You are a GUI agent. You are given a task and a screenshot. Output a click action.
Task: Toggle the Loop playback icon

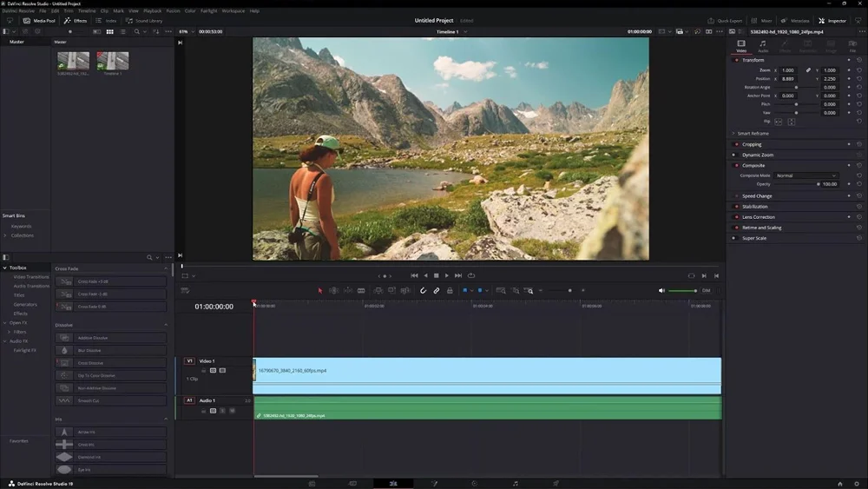(x=471, y=276)
